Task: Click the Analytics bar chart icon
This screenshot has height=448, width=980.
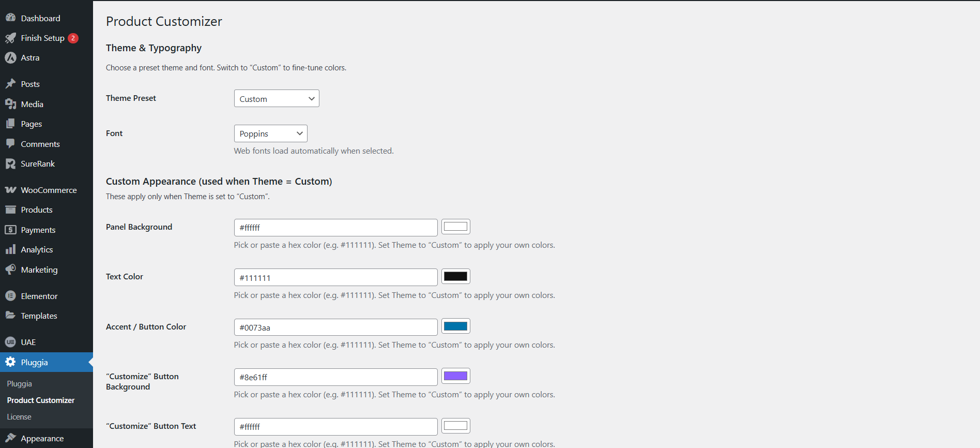Action: pyautogui.click(x=10, y=250)
